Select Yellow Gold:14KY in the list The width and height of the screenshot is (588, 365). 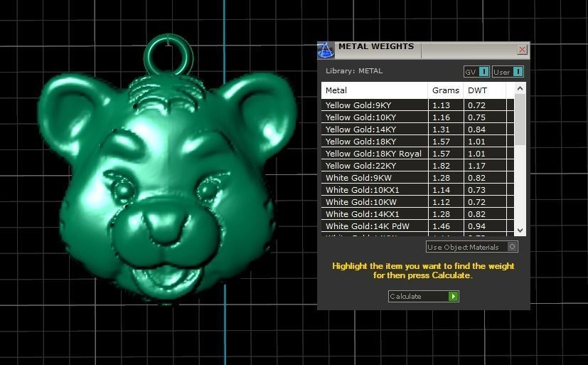tap(374, 129)
